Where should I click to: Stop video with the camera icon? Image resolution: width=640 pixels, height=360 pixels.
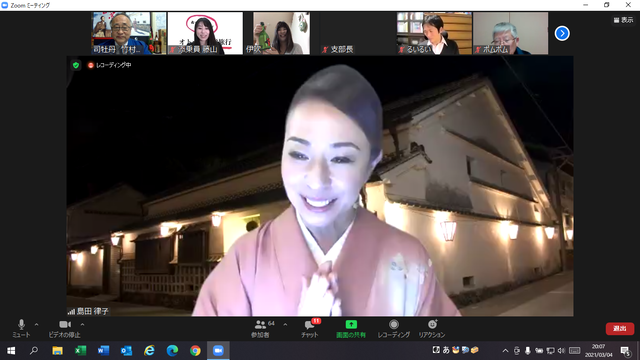click(x=64, y=328)
